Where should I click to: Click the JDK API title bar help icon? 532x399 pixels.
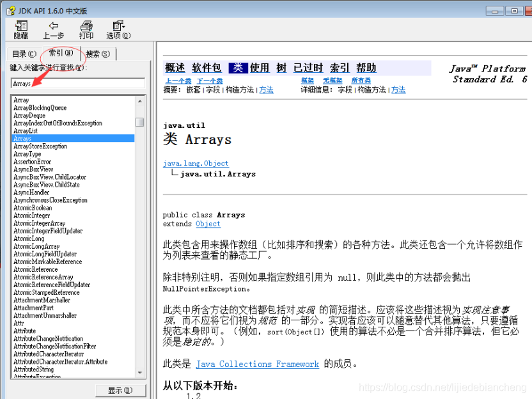pyautogui.click(x=11, y=11)
